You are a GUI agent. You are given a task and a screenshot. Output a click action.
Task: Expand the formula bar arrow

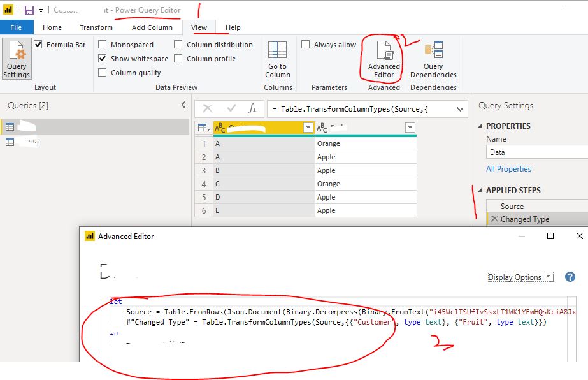460,109
